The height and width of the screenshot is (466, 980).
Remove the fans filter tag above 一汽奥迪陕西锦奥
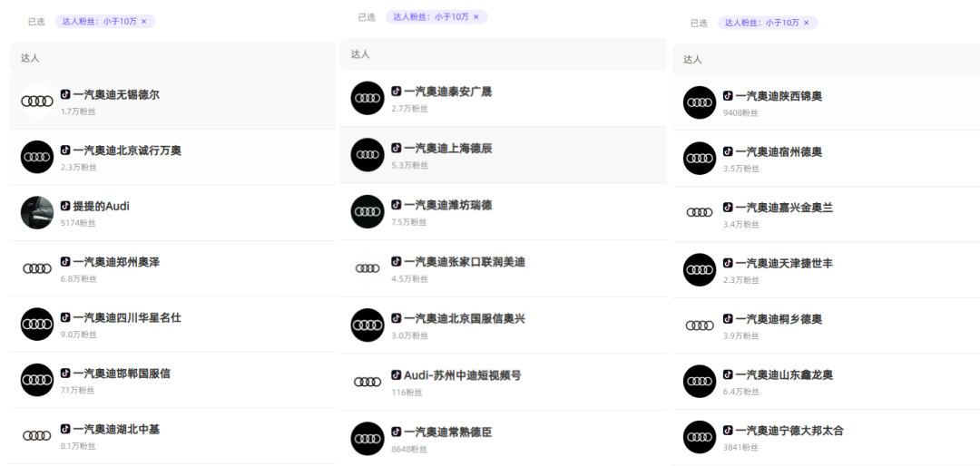tap(806, 23)
